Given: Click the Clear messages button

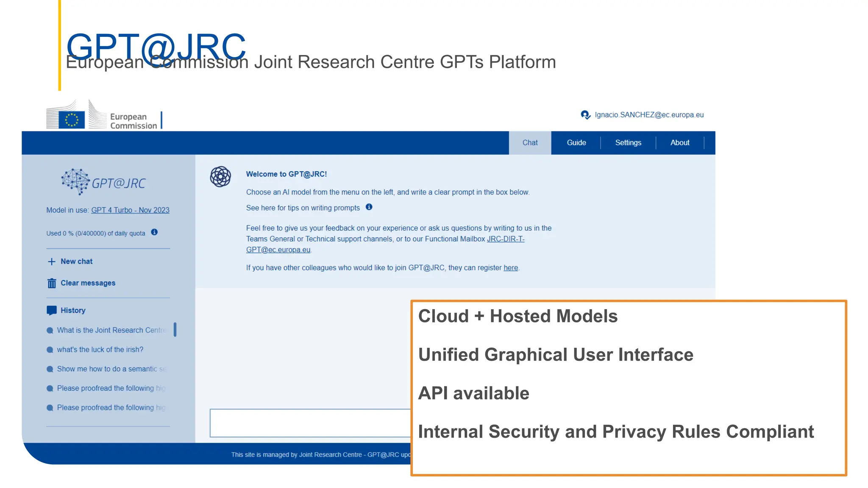Looking at the screenshot, I should pos(81,283).
